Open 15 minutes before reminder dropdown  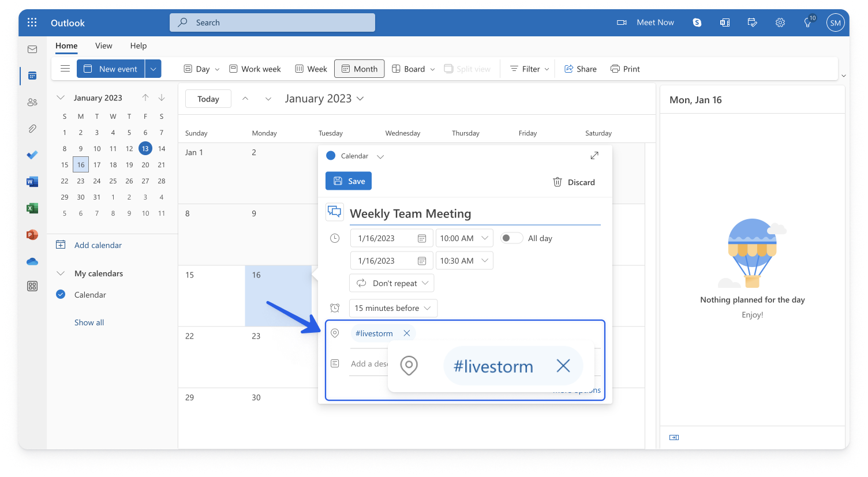click(394, 308)
